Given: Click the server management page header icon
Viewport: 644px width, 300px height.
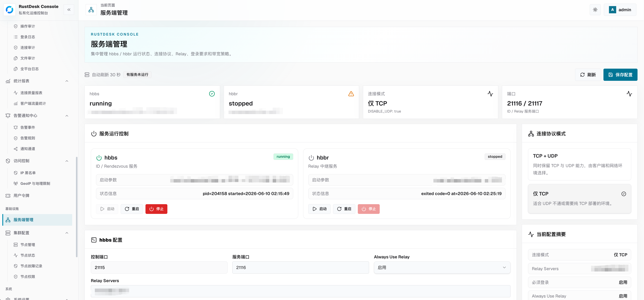Looking at the screenshot, I should tap(91, 10).
